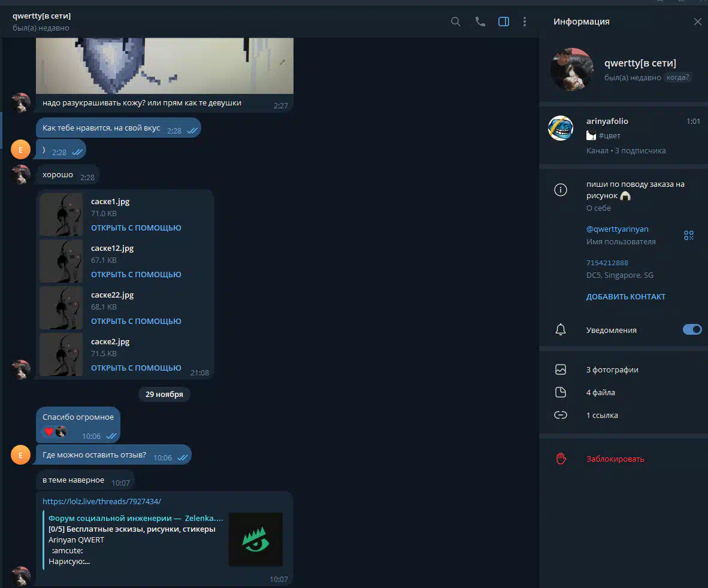
Task: Open search in chat header
Action: pos(456,22)
